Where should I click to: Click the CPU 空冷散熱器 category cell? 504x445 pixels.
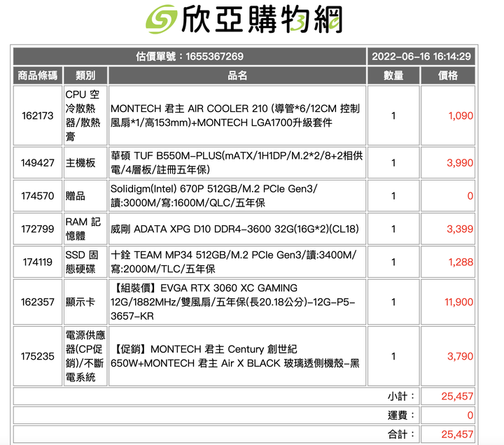[x=85, y=115]
